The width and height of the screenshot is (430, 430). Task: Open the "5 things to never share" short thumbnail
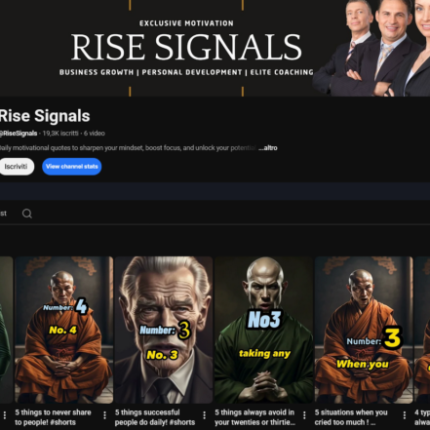click(64, 330)
